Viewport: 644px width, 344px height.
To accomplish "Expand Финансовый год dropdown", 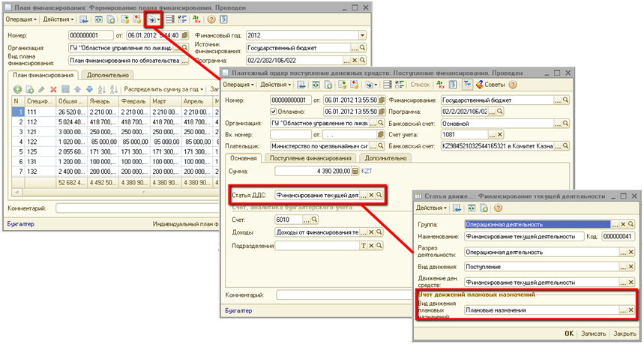I will click(x=363, y=35).
